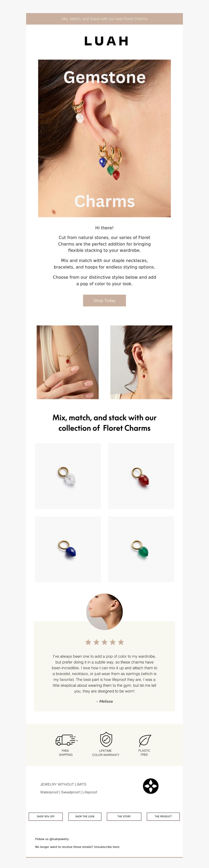Open the Shop Today button
Viewport: 209px width, 868px height.
(104, 301)
